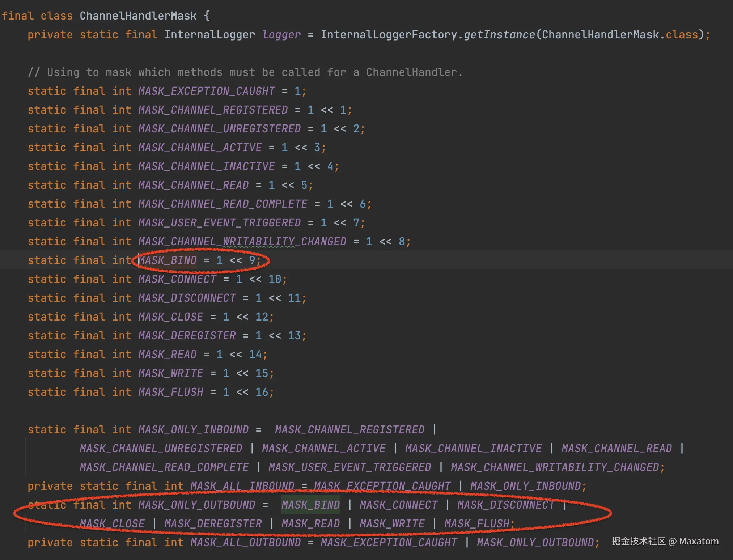733x560 pixels.
Task: Click the ChannelHandlerMask class name declaration
Action: point(138,16)
